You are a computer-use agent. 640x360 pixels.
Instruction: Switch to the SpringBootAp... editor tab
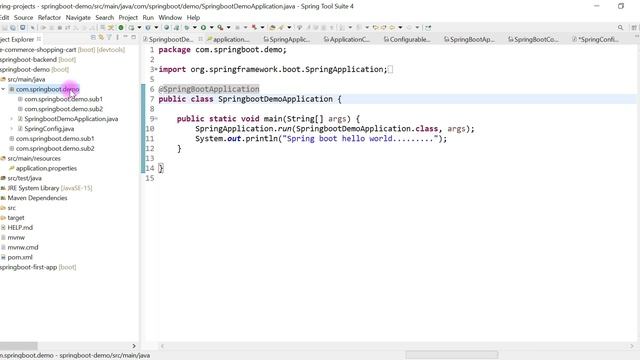[x=469, y=40]
